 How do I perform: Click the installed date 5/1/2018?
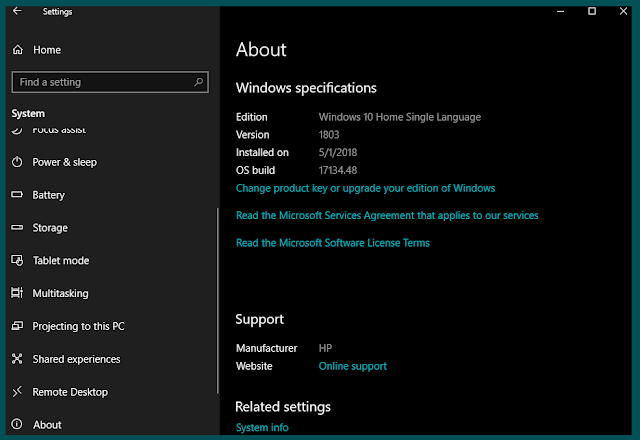click(x=338, y=152)
